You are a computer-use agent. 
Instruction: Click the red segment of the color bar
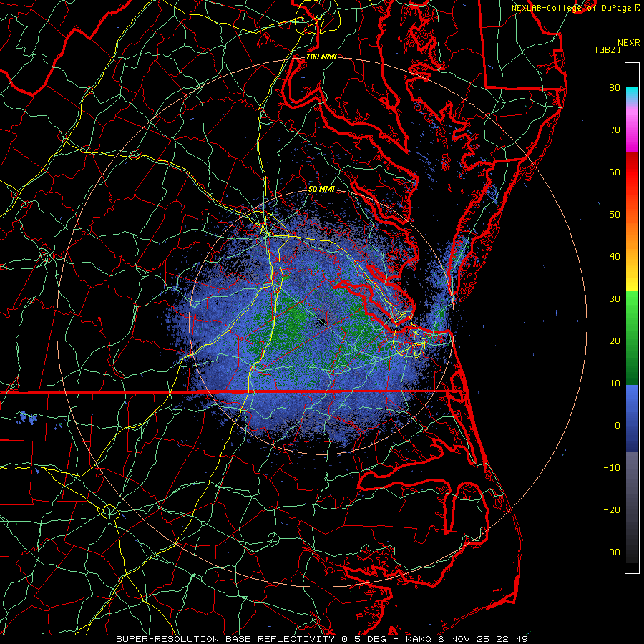point(632,173)
